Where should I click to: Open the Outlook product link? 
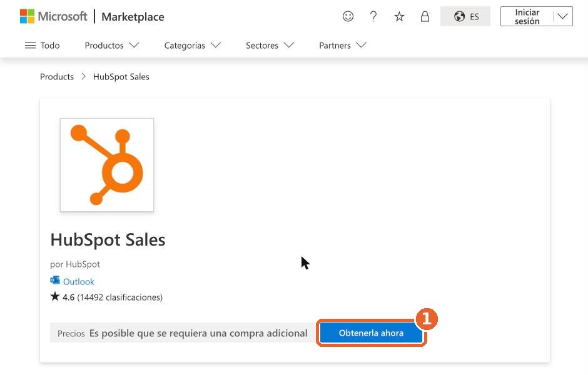click(x=78, y=282)
